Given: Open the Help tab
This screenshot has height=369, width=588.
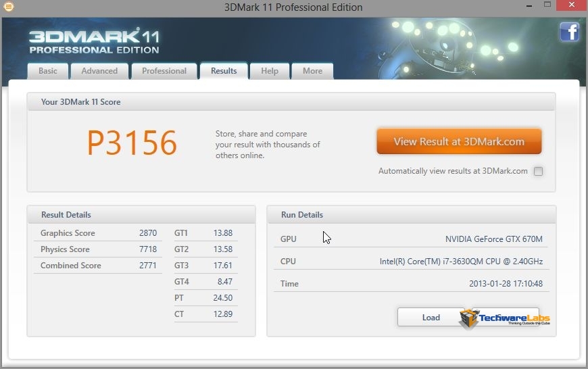Looking at the screenshot, I should [270, 71].
